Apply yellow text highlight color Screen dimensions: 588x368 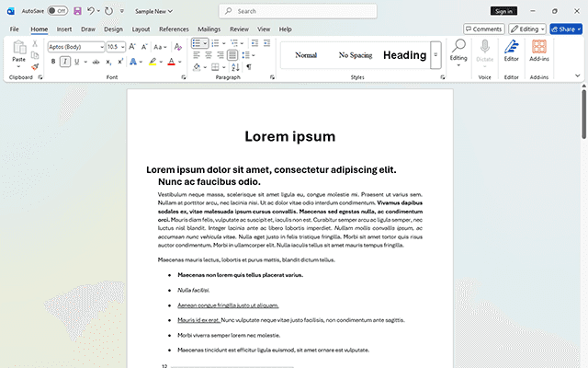coord(153,62)
